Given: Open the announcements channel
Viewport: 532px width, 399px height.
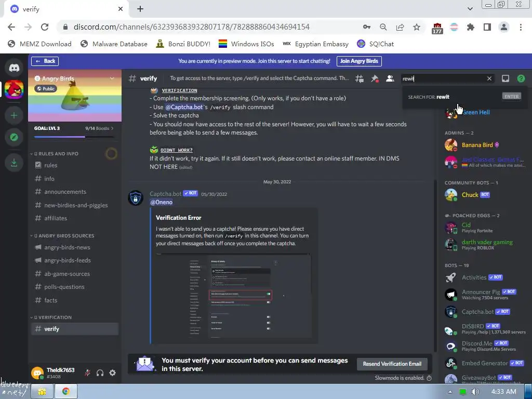Looking at the screenshot, I should pos(75,192).
